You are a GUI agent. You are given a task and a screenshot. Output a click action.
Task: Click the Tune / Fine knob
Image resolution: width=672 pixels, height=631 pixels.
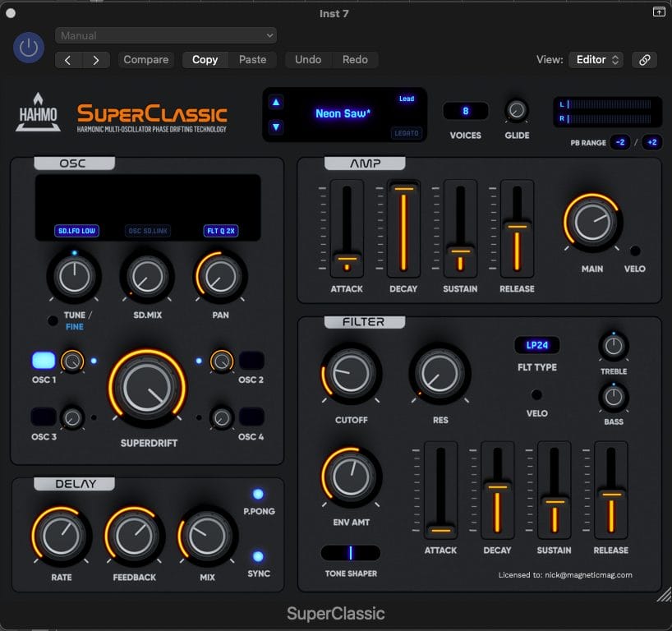(74, 277)
